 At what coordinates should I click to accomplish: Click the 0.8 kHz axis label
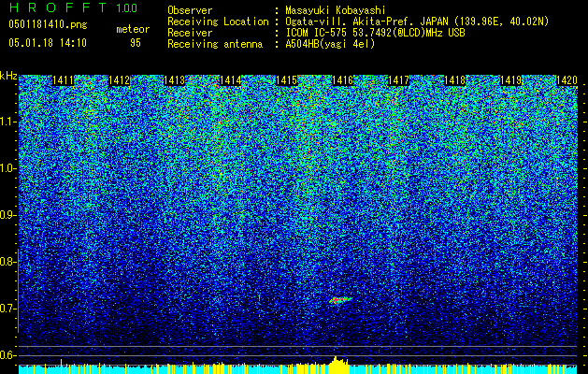[x=7, y=262]
